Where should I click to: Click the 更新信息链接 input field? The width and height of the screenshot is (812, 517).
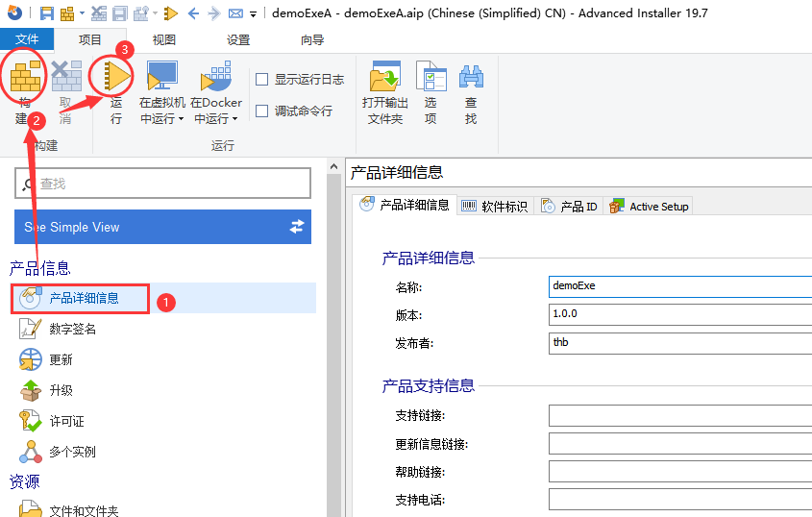pyautogui.click(x=680, y=444)
